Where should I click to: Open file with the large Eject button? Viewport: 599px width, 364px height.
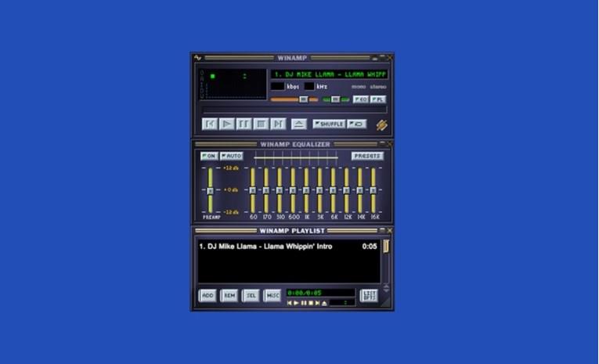pyautogui.click(x=299, y=124)
